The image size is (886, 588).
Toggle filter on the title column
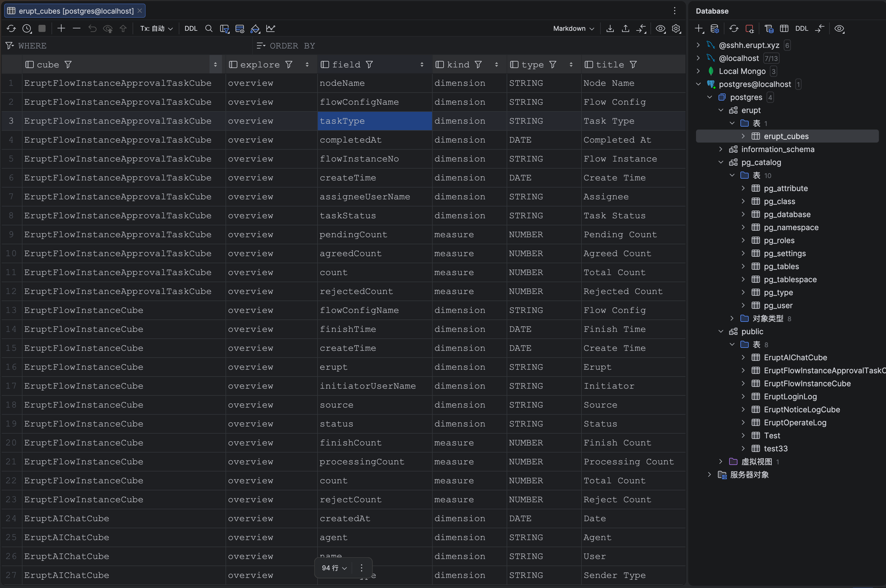tap(633, 64)
